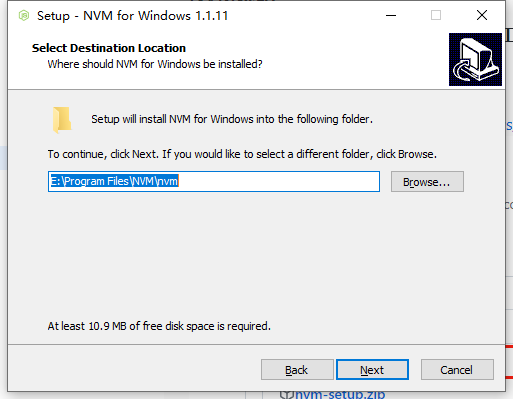The height and width of the screenshot is (399, 513).
Task: Click the 'Setup will install NVM' message
Action: [232, 119]
